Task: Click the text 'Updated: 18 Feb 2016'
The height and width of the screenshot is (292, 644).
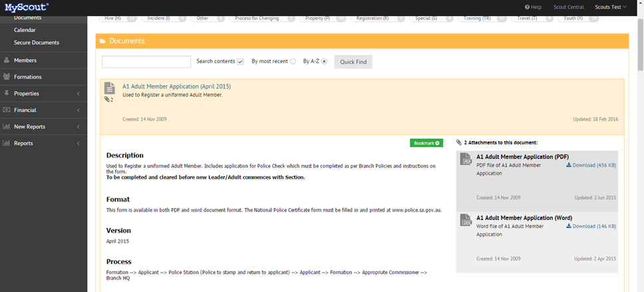Action: tap(595, 119)
